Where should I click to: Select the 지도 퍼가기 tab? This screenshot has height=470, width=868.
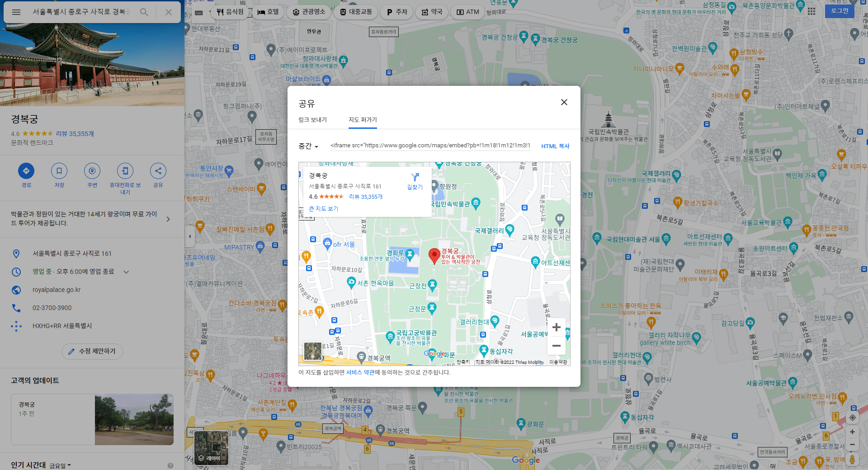pyautogui.click(x=363, y=120)
